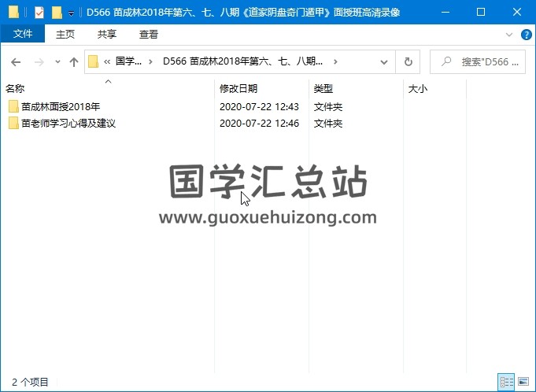Click the 2 个项目 status bar text
Image resolution: width=536 pixels, height=392 pixels.
coord(30,382)
